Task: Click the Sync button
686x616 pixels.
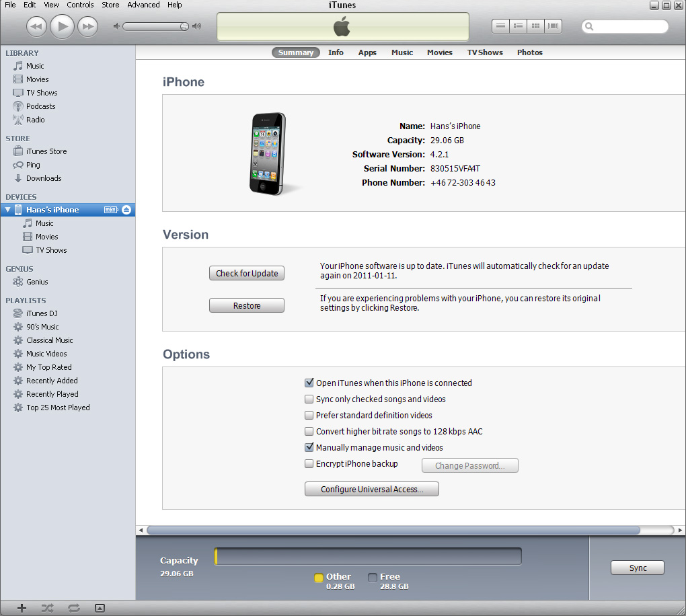Action: [638, 568]
